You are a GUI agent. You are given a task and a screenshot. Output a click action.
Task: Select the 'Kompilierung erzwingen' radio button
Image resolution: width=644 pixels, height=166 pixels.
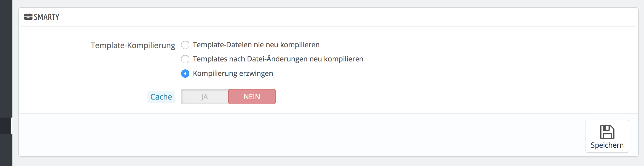coord(185,74)
